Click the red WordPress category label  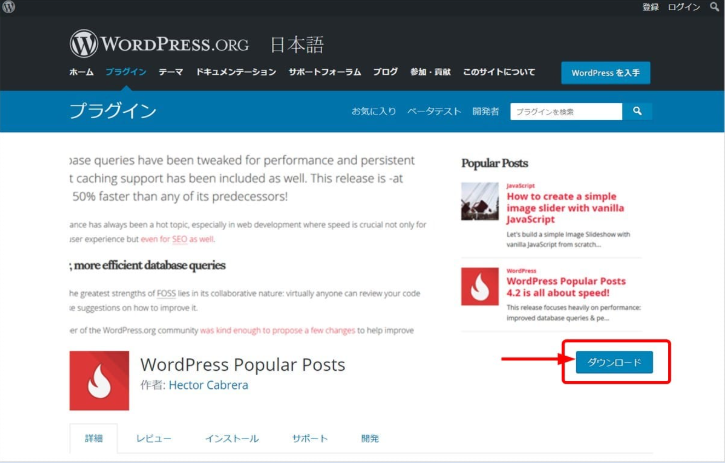pyautogui.click(x=521, y=271)
